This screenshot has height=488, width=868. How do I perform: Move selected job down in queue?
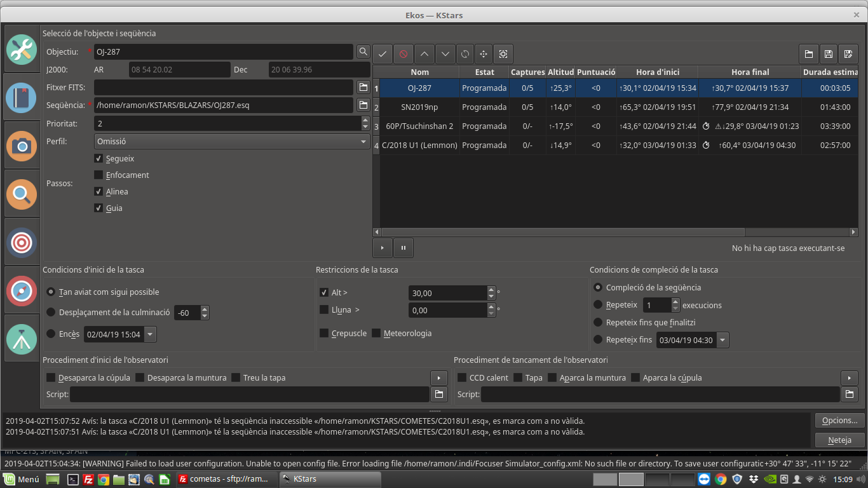(445, 54)
